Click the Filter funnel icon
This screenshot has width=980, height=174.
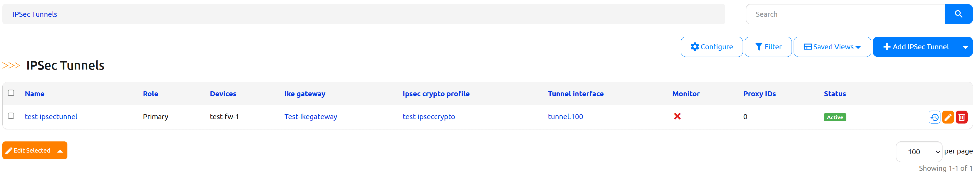pyautogui.click(x=758, y=46)
